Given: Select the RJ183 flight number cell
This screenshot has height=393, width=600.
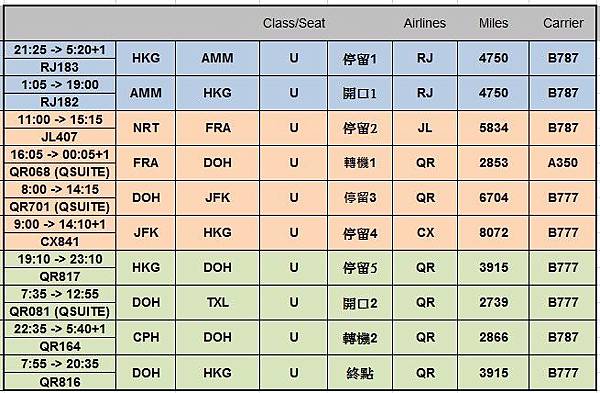Looking at the screenshot, I should coord(59,67).
